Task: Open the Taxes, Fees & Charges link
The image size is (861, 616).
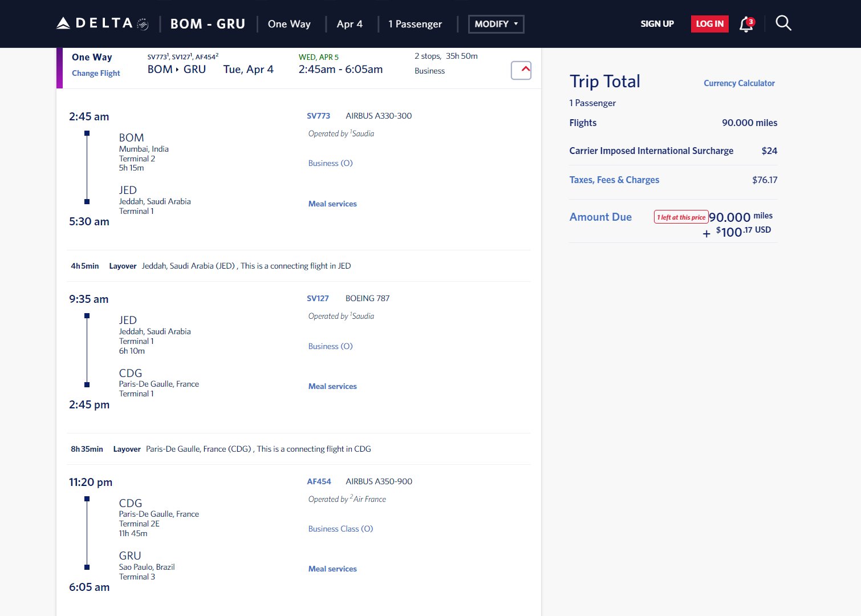Action: coord(614,180)
